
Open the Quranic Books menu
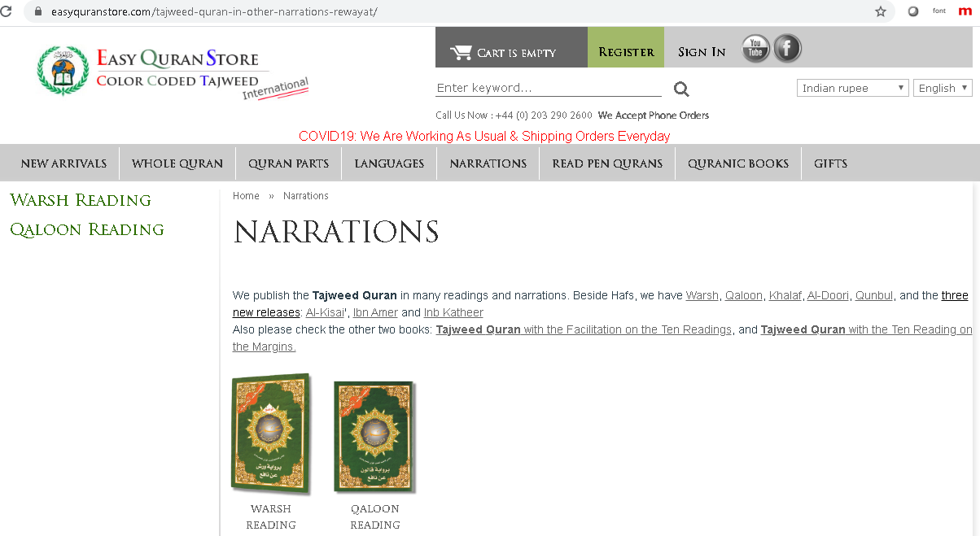738,163
